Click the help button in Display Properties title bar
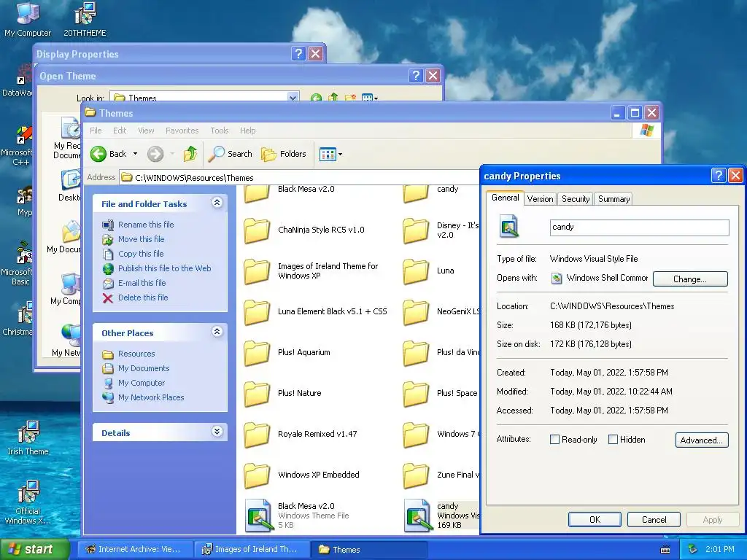747x560 pixels. (x=298, y=54)
